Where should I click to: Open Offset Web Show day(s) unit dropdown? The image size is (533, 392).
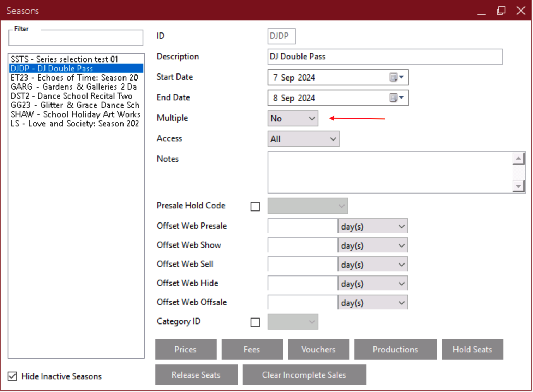tap(373, 245)
